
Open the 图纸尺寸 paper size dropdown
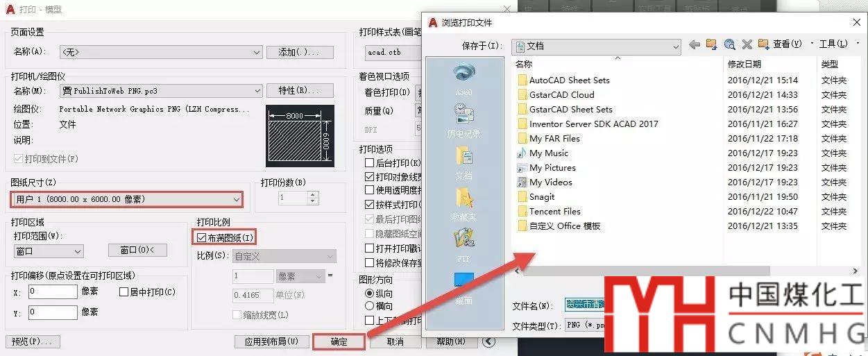127,200
